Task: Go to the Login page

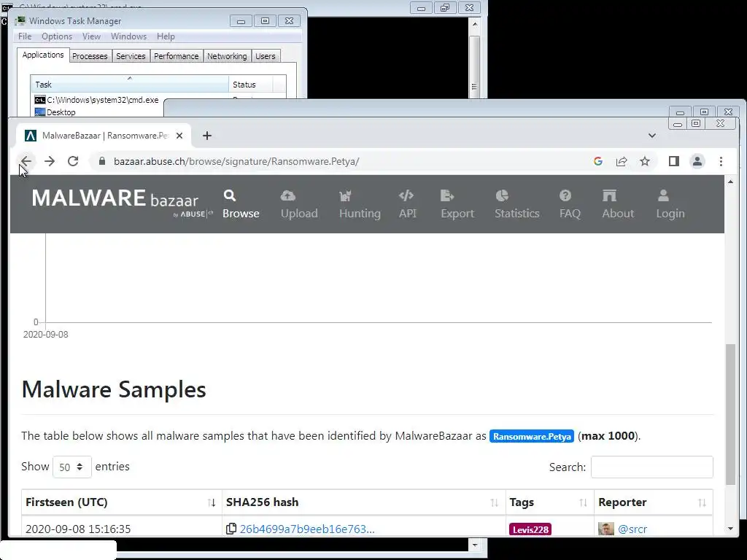Action: [670, 204]
